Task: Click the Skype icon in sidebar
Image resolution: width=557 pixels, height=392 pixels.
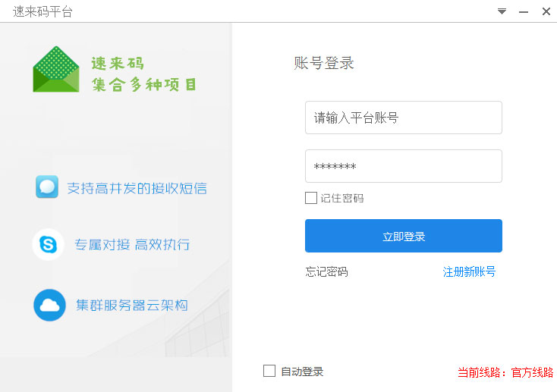Action: click(49, 244)
